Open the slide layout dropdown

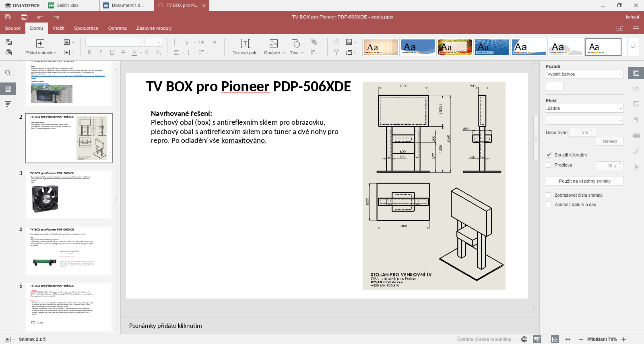point(69,42)
